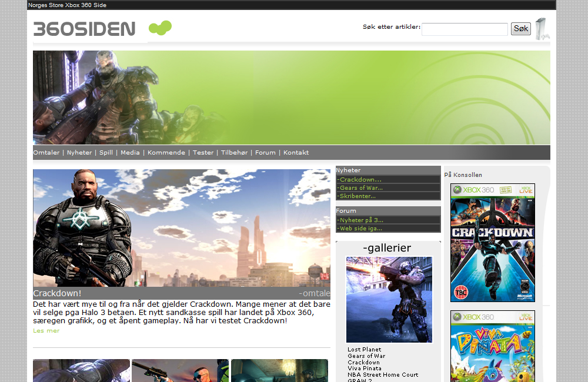Screen dimensions: 588x382
Task: Click the På Konsollen heading
Action: click(463, 175)
